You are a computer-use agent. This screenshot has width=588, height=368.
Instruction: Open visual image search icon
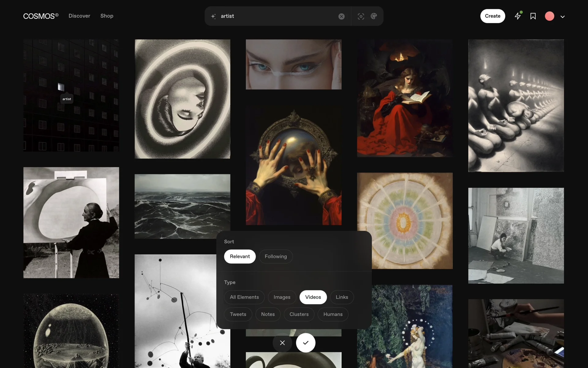tap(361, 16)
